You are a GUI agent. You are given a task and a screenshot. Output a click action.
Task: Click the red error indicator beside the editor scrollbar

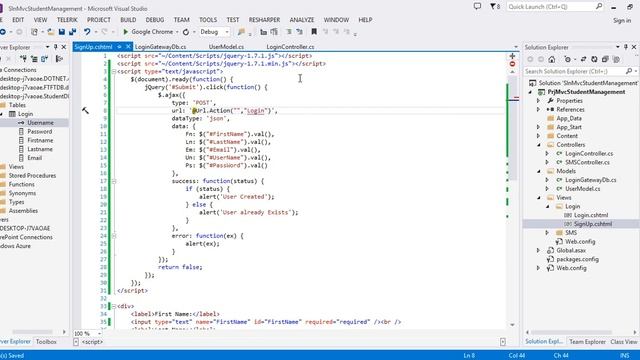[x=512, y=64]
